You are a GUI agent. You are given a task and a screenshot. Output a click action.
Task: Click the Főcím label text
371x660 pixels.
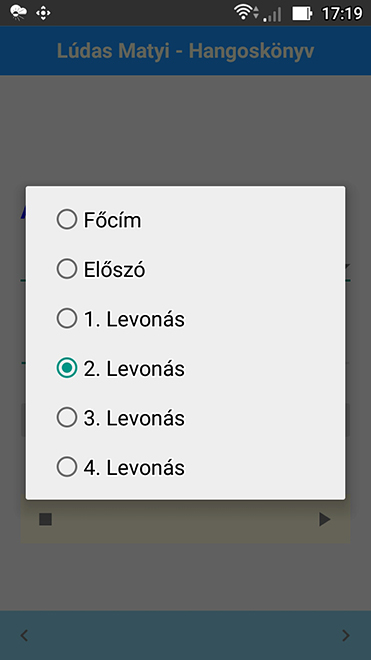(112, 220)
